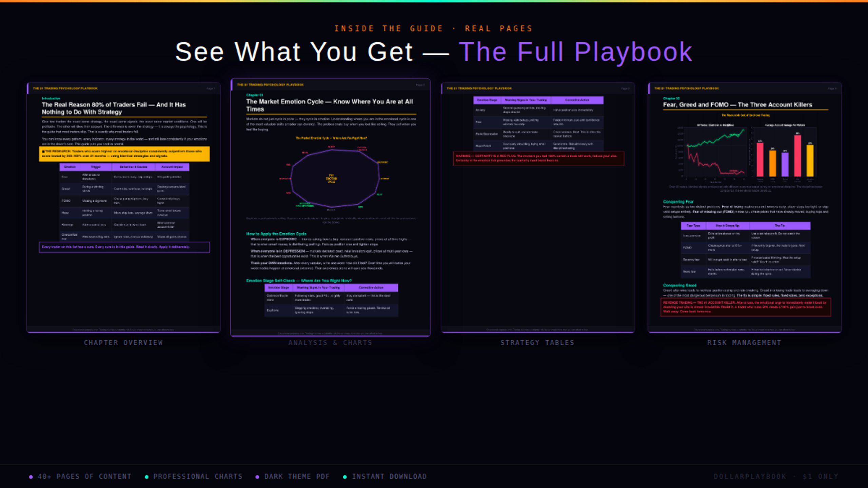Viewport: 868px width, 488px height.
Task: Click the orange 'THE RESEARCH' callout box
Action: pyautogui.click(x=124, y=154)
